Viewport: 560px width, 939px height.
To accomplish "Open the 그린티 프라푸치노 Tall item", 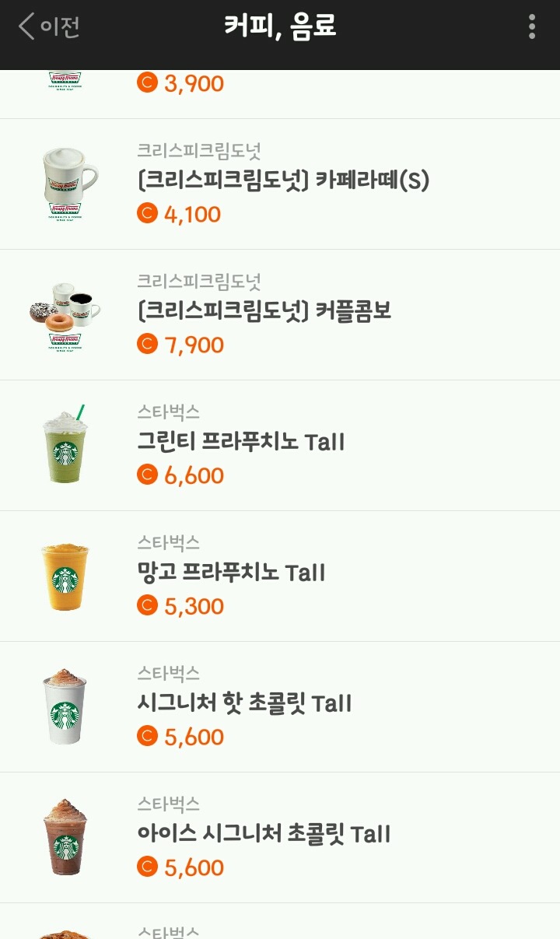I will pos(240,443).
